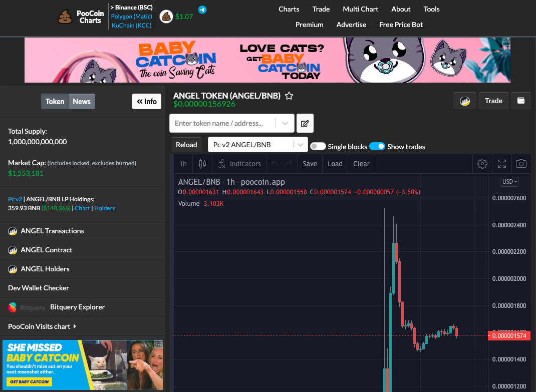Load a saved chart layout
The width and height of the screenshot is (536, 392).
(335, 164)
